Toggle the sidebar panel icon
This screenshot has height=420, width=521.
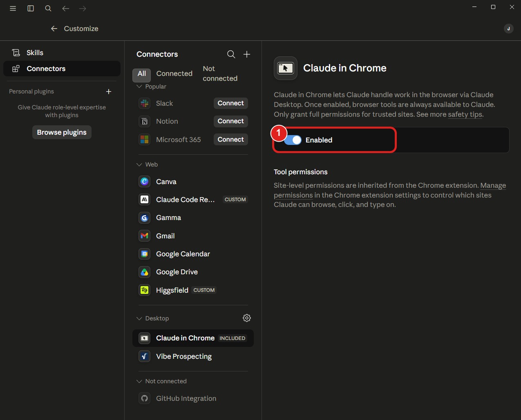(31, 9)
